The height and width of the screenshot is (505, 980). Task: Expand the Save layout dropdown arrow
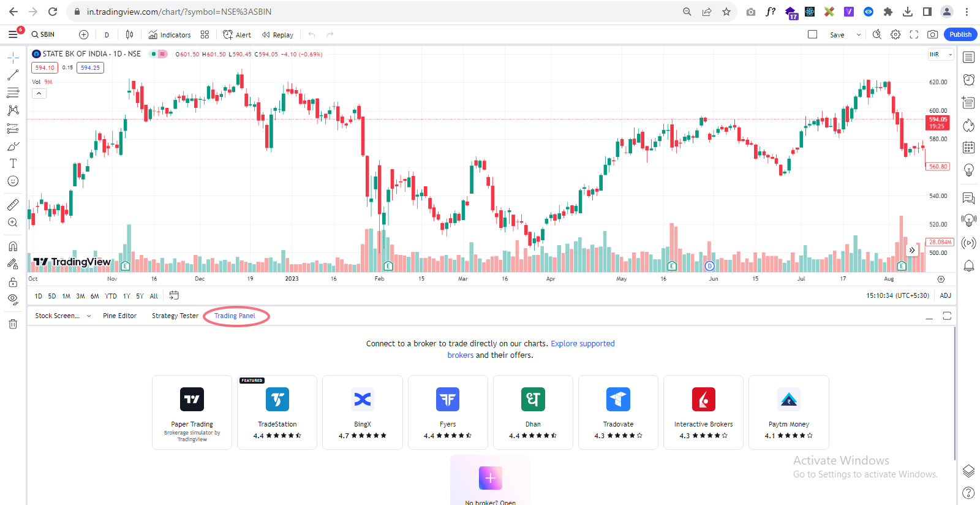coord(859,35)
